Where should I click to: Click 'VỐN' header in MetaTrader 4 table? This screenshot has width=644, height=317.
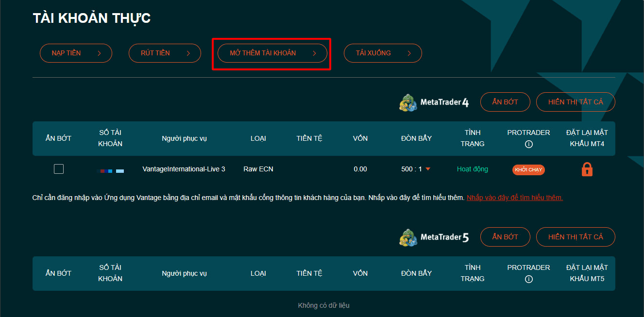click(x=360, y=138)
